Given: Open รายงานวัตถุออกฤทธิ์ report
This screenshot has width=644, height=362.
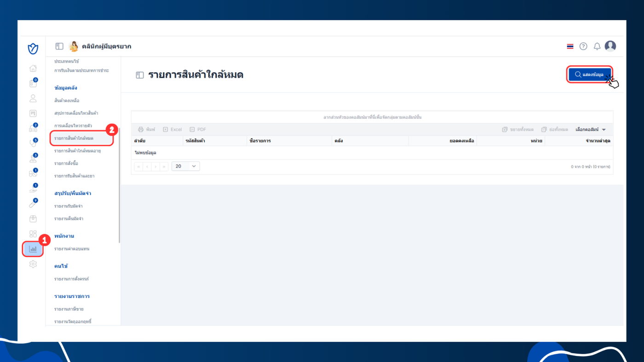Looking at the screenshot, I should 73,322.
